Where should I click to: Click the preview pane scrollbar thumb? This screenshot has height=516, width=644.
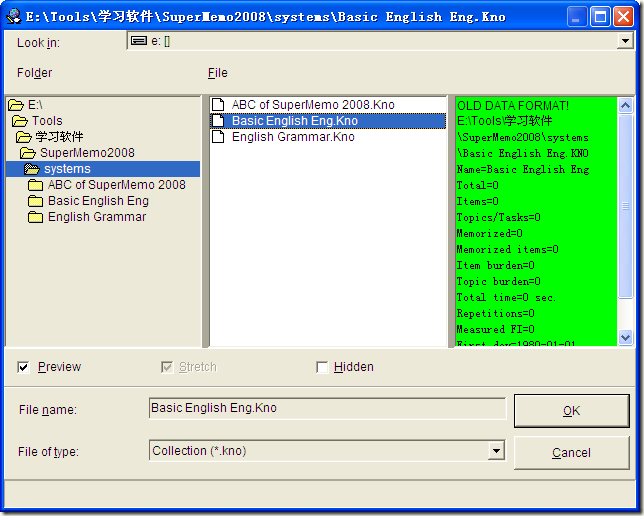[x=625, y=207]
